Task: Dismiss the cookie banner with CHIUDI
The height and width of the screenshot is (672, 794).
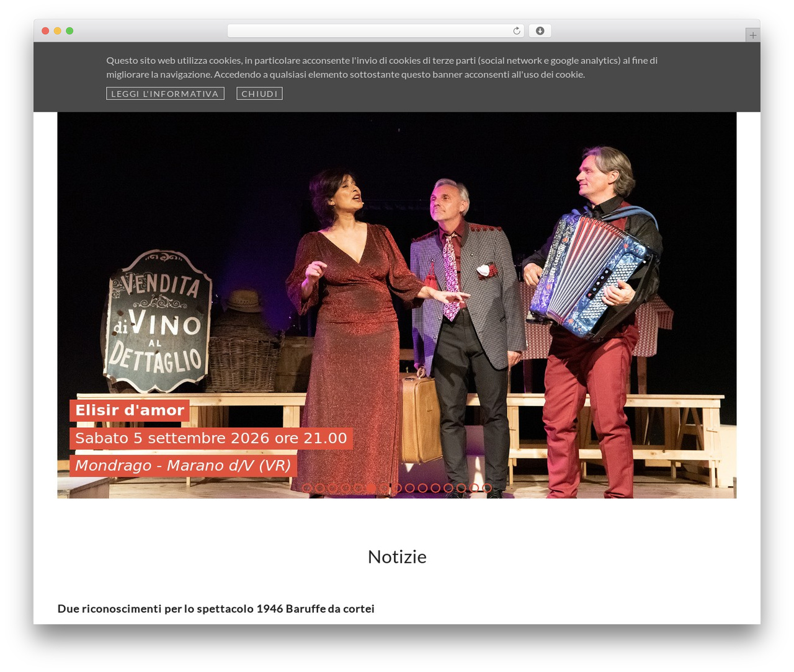Action: click(259, 94)
